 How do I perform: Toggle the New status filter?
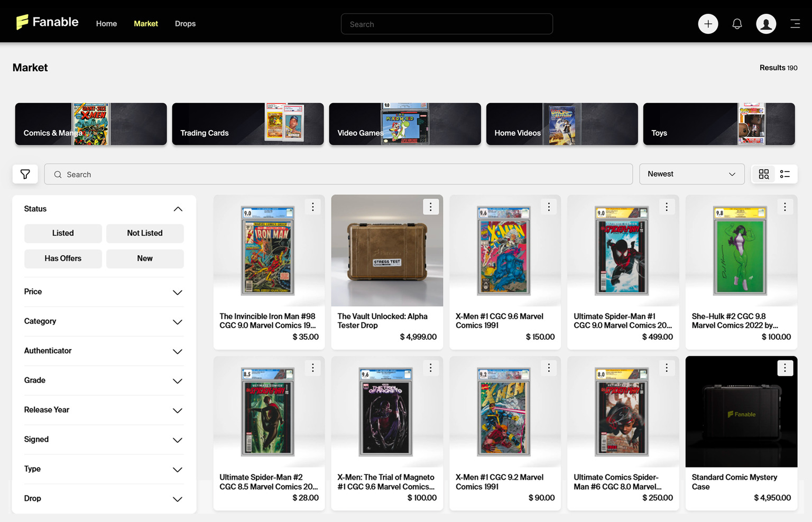click(x=145, y=258)
